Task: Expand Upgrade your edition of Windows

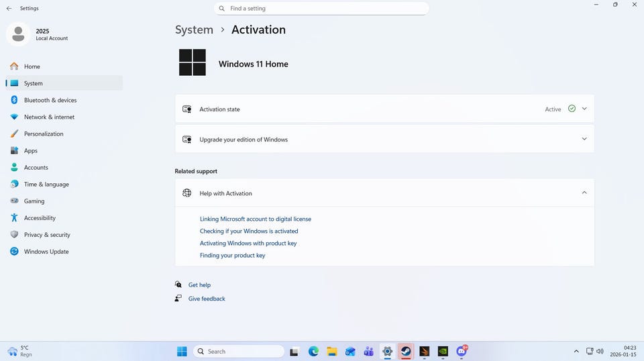Action: (x=584, y=139)
